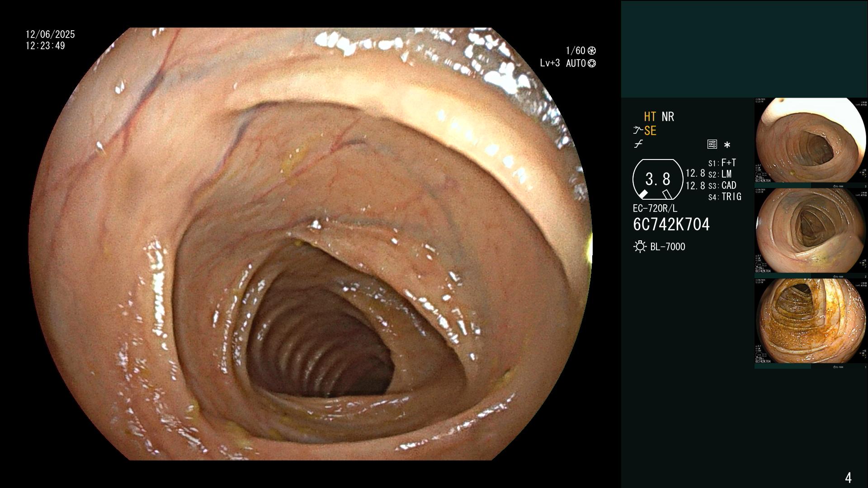This screenshot has height=488, width=868.
Task: Click the lower 12.8 value beside S3
Action: coord(695,185)
